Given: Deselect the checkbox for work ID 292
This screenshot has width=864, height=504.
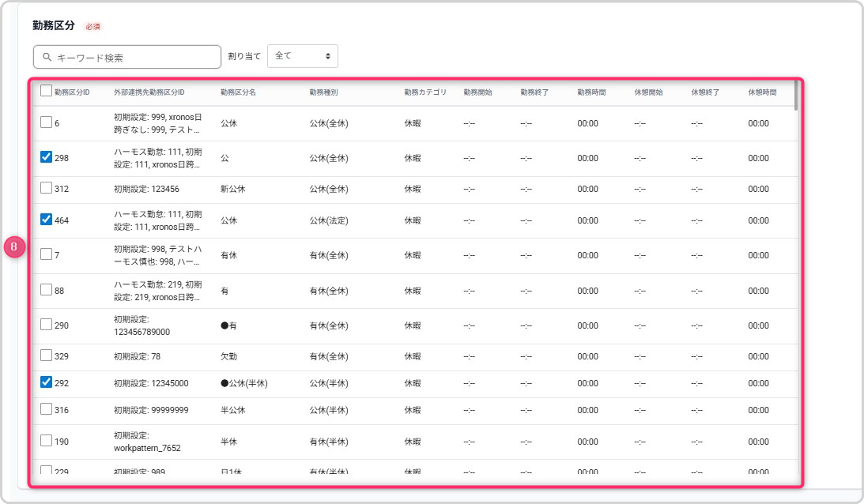Looking at the screenshot, I should tap(46, 382).
